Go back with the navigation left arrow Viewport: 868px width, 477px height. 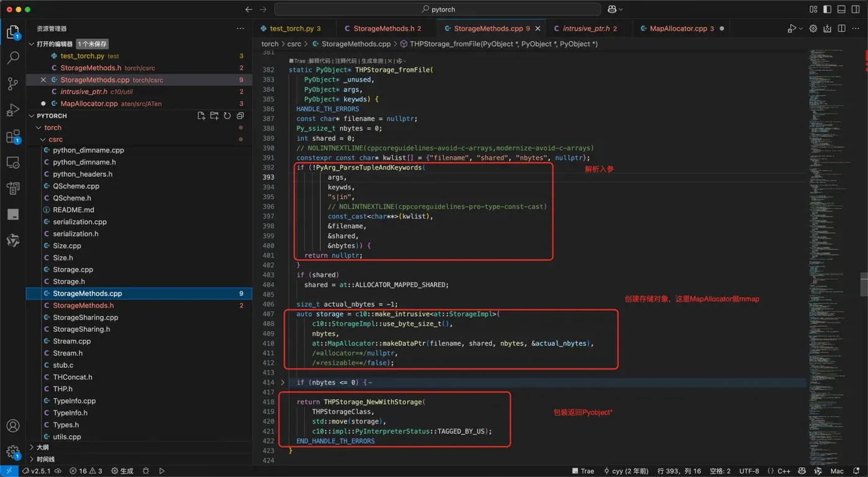(249, 9)
